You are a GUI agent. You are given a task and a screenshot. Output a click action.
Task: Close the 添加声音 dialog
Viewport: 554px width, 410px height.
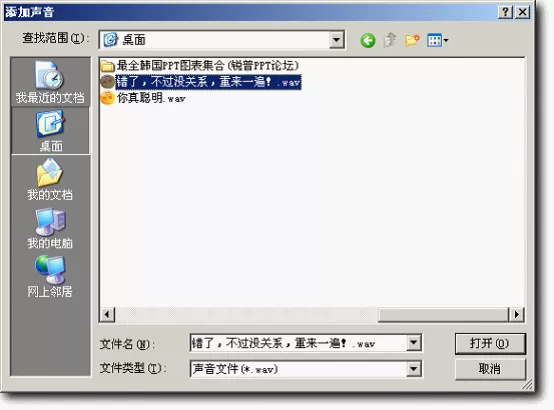coord(523,12)
